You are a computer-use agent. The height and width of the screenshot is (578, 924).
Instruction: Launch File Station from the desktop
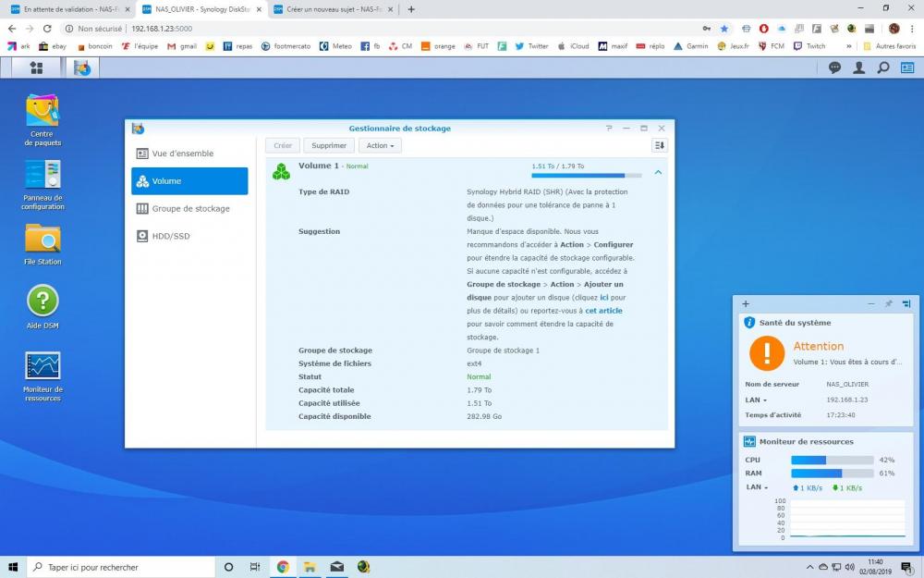[x=43, y=240]
